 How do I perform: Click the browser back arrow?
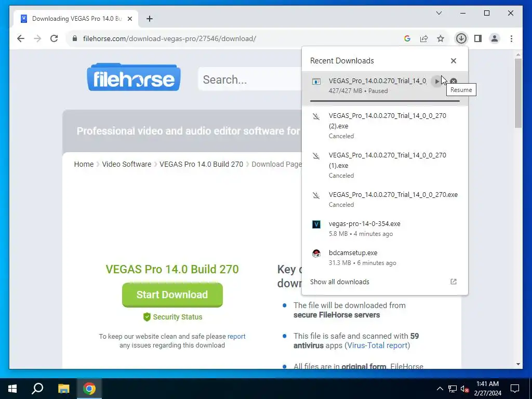pyautogui.click(x=21, y=38)
